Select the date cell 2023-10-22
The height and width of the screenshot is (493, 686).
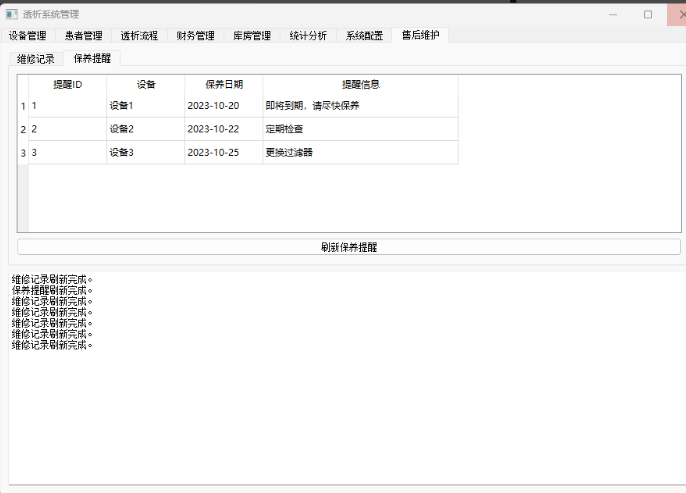coord(224,129)
